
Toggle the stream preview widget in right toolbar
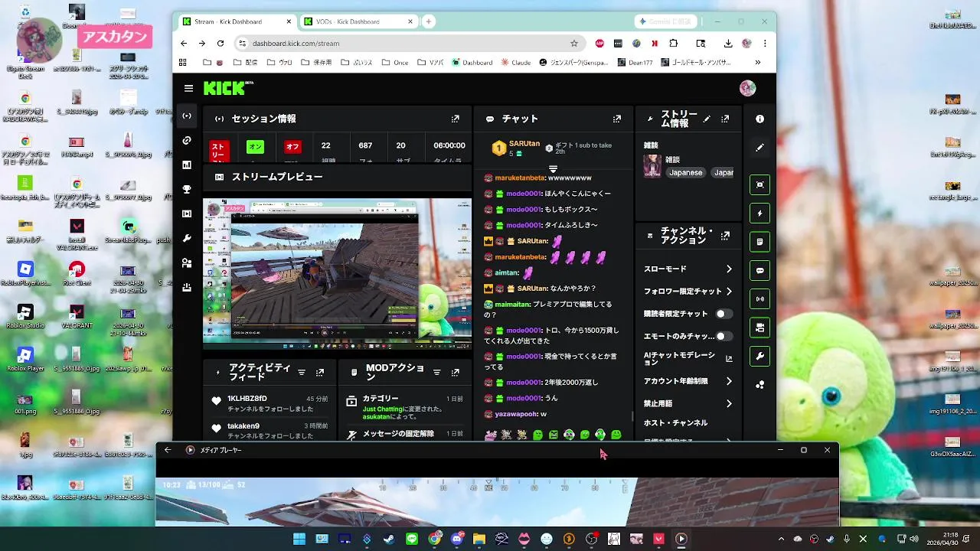[x=759, y=184]
